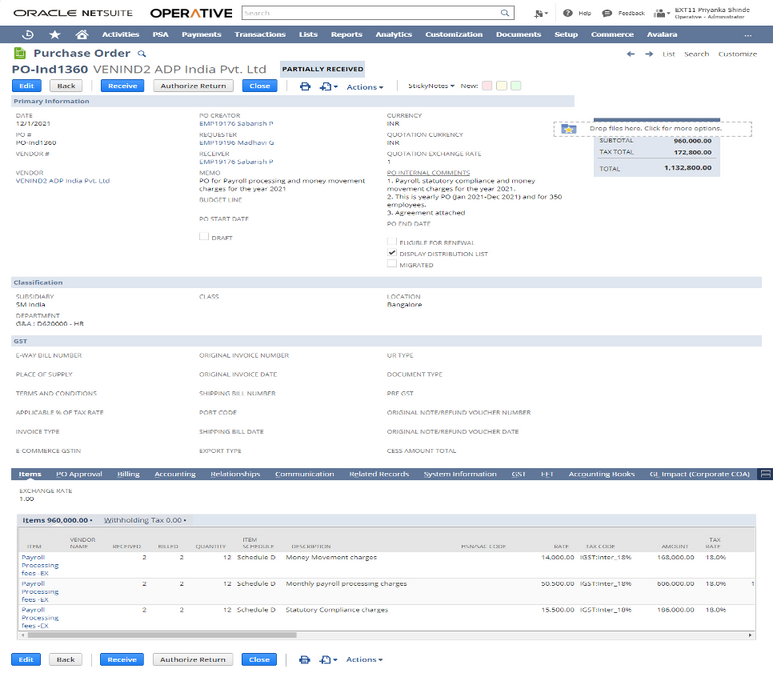The height and width of the screenshot is (677, 773).
Task: Click the Customize link at top right
Action: point(738,54)
